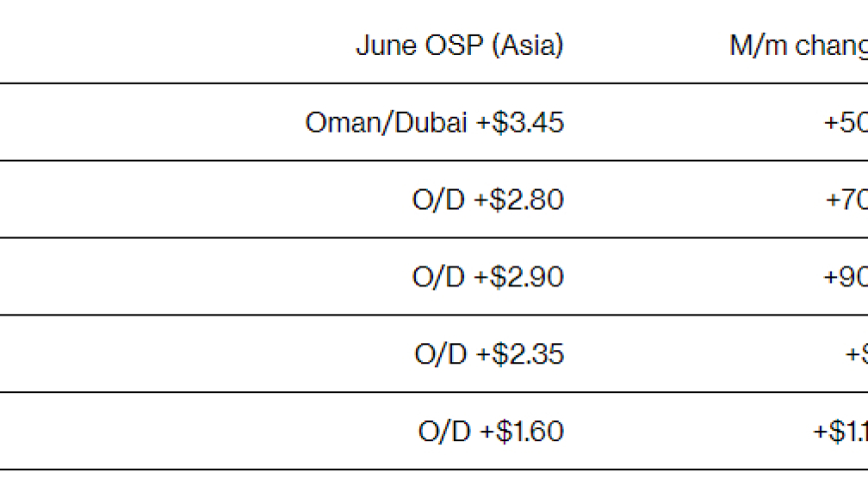868x491 pixels.
Task: Click the +$1.1 change value in last row
Action: pyautogui.click(x=840, y=431)
